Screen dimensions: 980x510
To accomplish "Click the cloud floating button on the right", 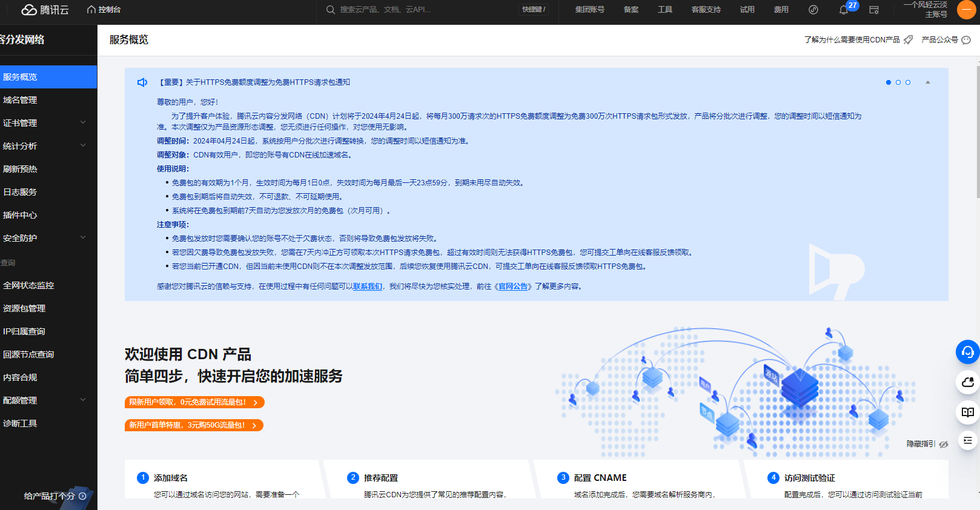I will tap(967, 382).
